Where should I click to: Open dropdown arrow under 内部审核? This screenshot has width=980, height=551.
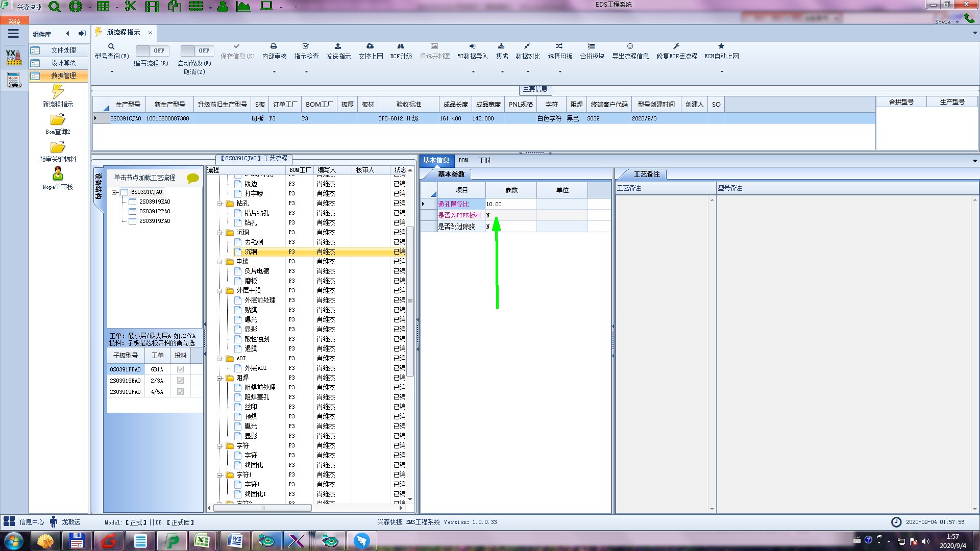click(x=274, y=72)
